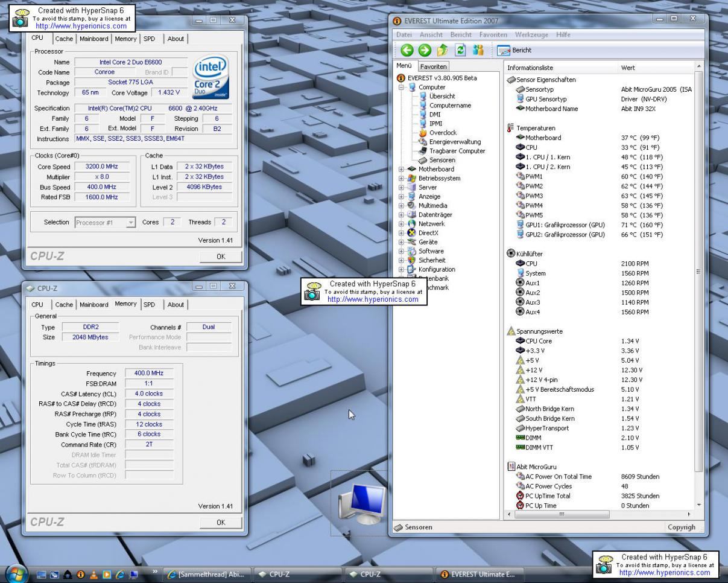This screenshot has height=583, width=728.
Task: Expand the Server tree node
Action: (x=402, y=187)
